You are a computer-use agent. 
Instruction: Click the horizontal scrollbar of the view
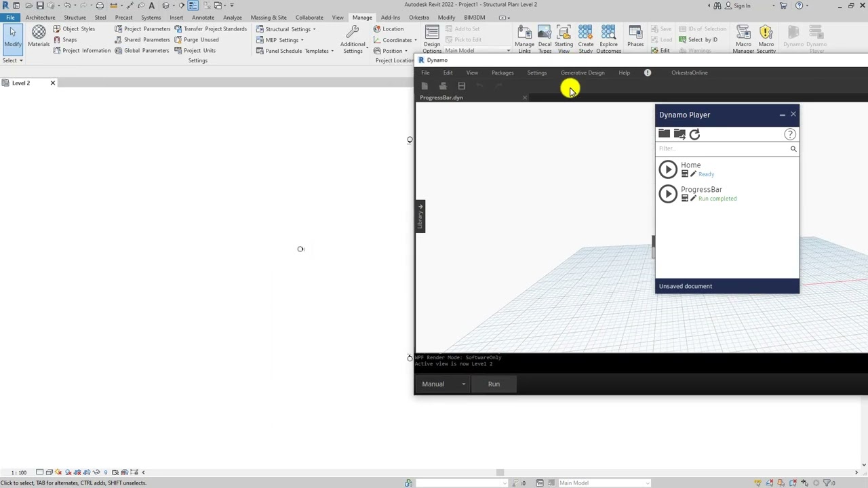tap(500, 472)
